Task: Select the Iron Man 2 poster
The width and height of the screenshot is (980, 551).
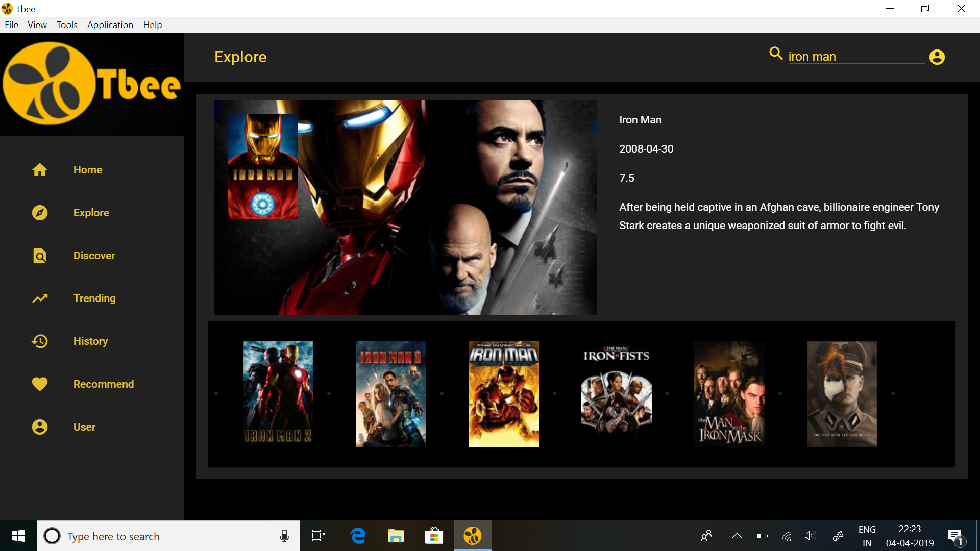Action: tap(278, 394)
